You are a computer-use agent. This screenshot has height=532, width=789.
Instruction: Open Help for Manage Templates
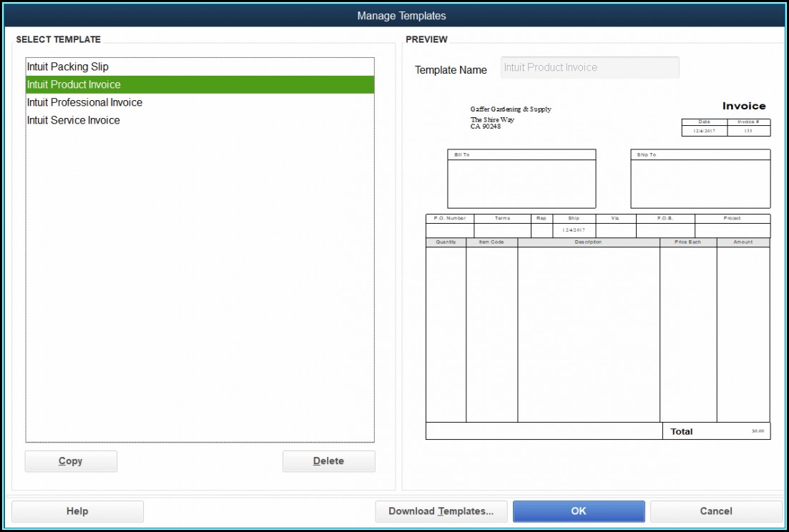(77, 511)
